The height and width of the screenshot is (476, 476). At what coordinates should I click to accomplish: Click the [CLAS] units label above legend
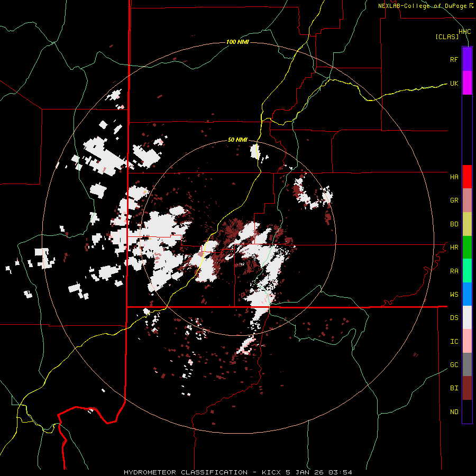pyautogui.click(x=447, y=37)
